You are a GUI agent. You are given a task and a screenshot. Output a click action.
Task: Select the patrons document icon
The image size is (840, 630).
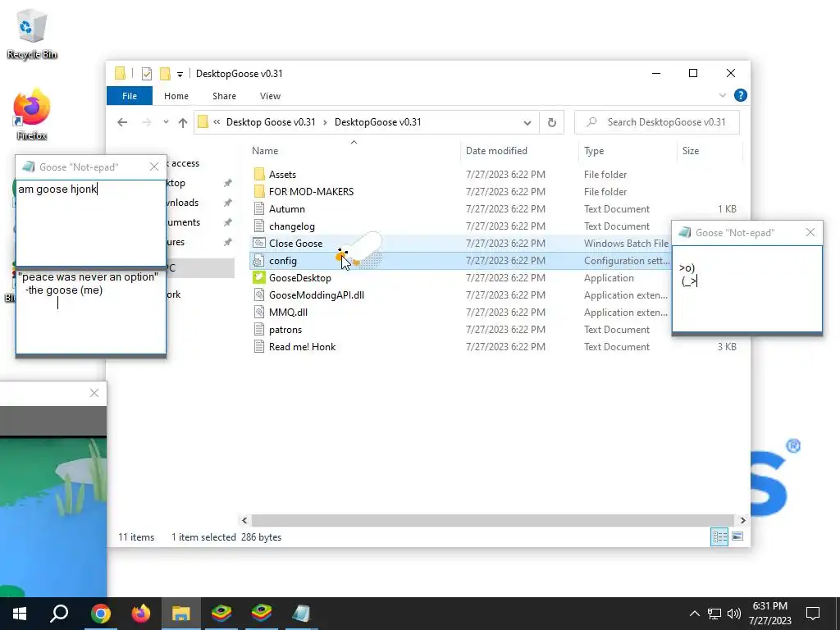coord(259,330)
